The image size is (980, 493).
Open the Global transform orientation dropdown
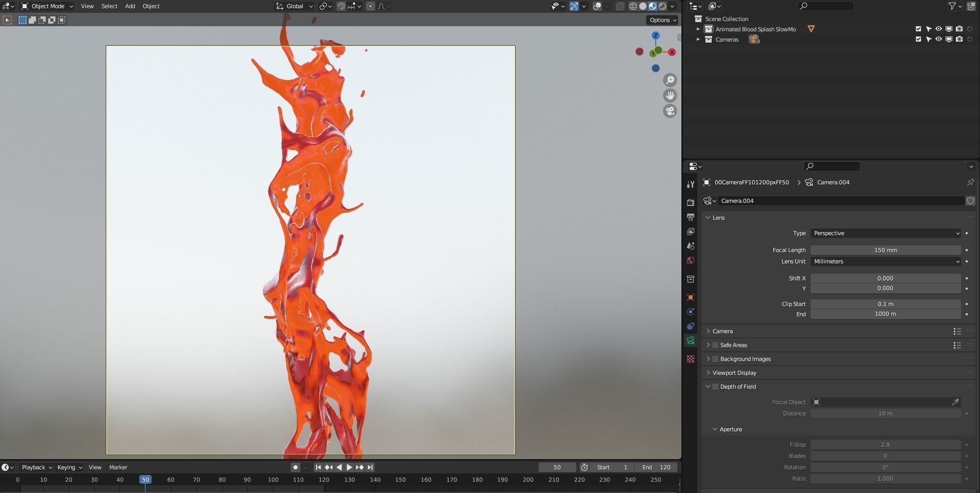coord(295,6)
